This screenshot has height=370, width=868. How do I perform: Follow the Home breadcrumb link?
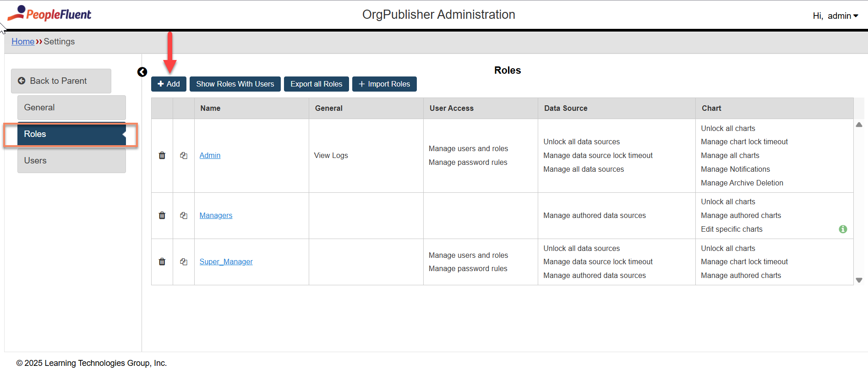click(x=23, y=41)
